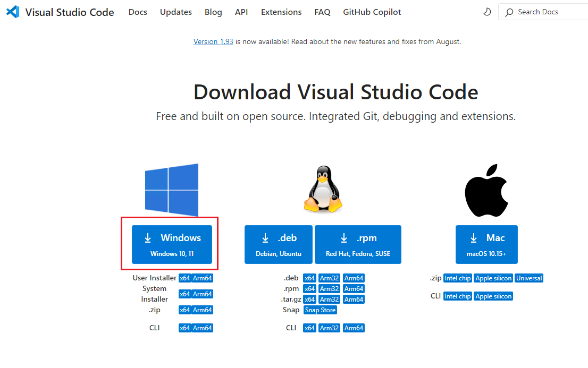Download the .deb Debian, Ubuntu package
The image size is (588, 368).
click(x=279, y=244)
